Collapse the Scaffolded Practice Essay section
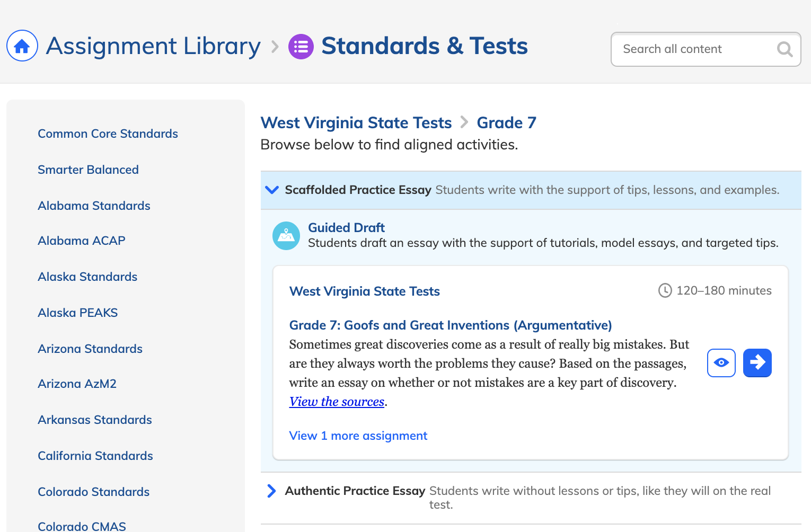Screen dimensions: 811x532 pos(272,190)
